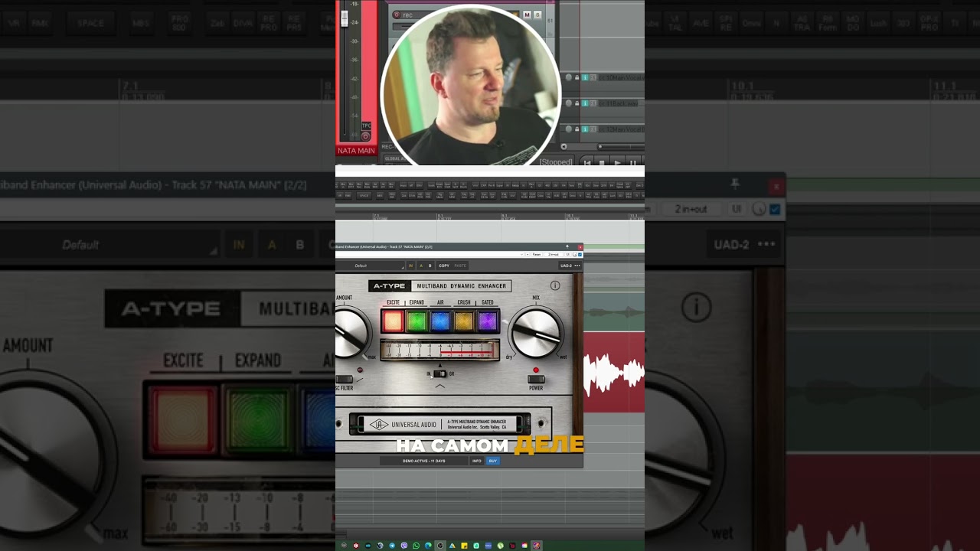Select preset slot B

(x=430, y=266)
